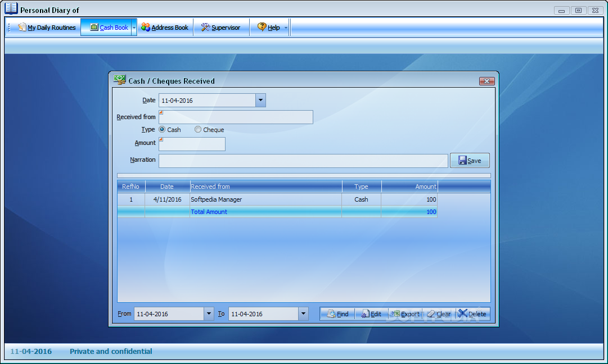The image size is (608, 364).
Task: Click the Edit button
Action: [371, 313]
